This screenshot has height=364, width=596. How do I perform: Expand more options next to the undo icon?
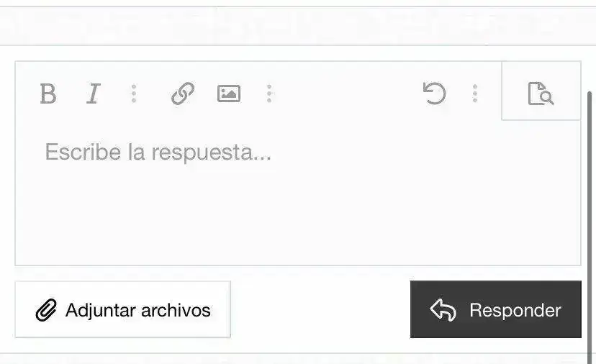tap(475, 94)
